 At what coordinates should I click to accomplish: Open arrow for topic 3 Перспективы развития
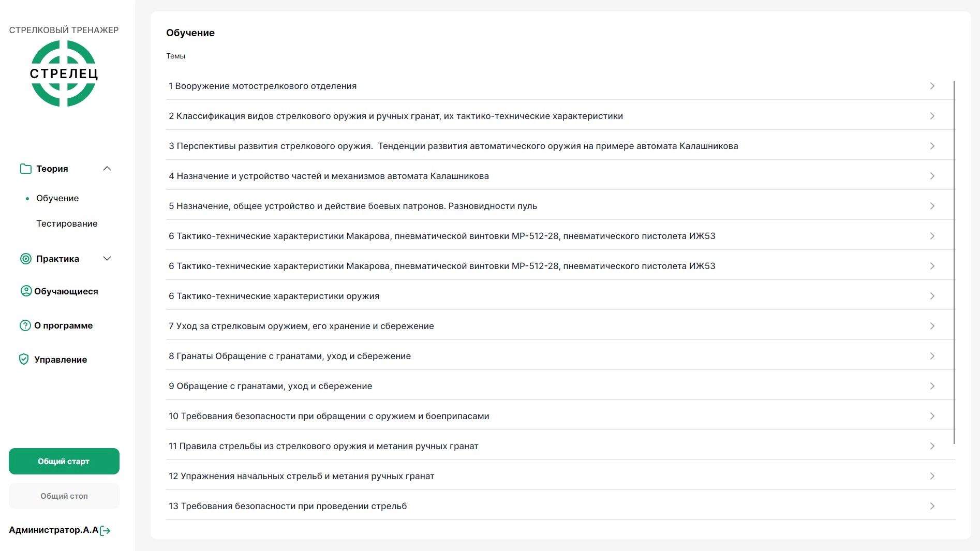click(932, 146)
